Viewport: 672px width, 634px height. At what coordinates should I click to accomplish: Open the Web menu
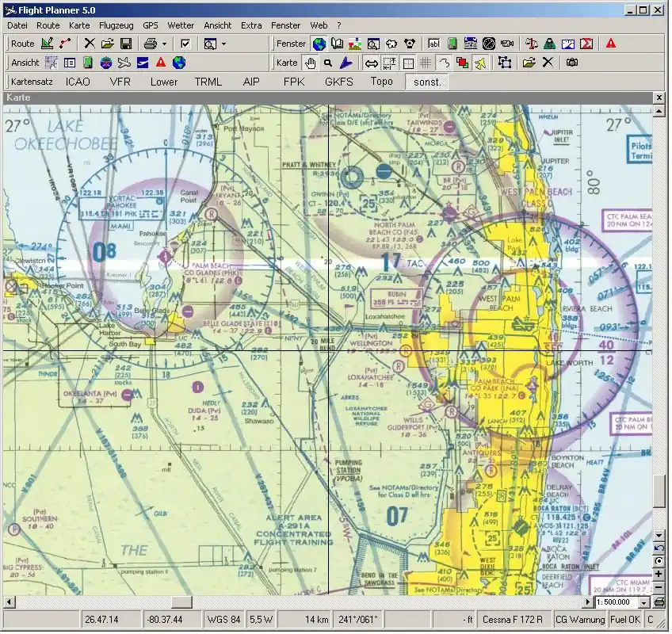point(319,25)
